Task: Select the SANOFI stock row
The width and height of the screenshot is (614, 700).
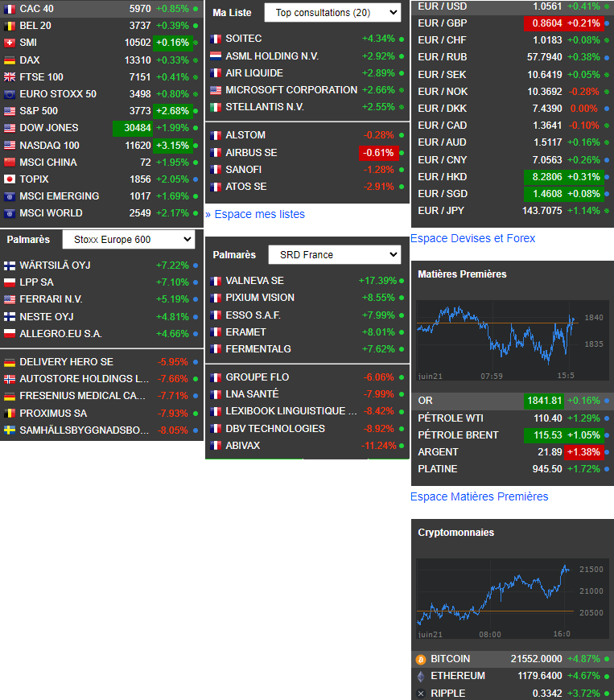Action: pos(307,170)
